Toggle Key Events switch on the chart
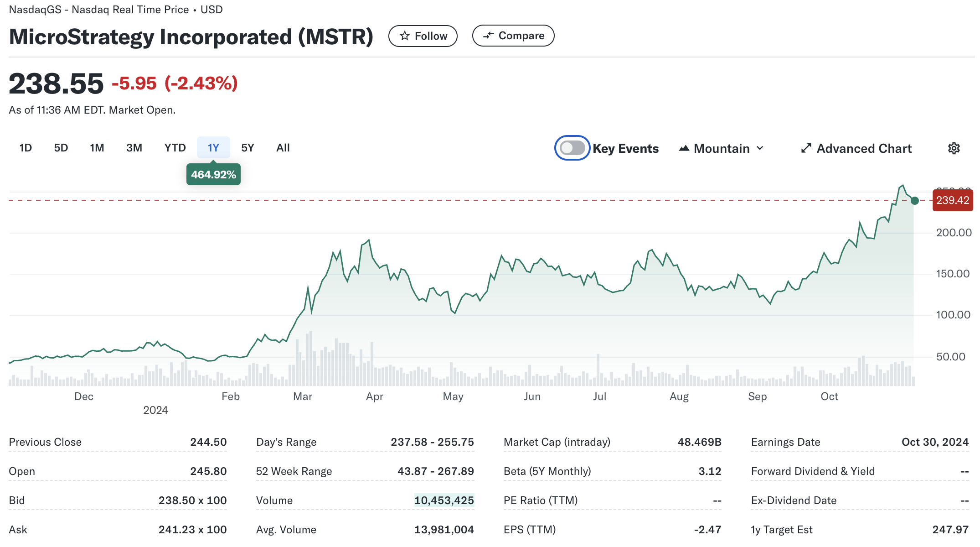 click(x=573, y=148)
